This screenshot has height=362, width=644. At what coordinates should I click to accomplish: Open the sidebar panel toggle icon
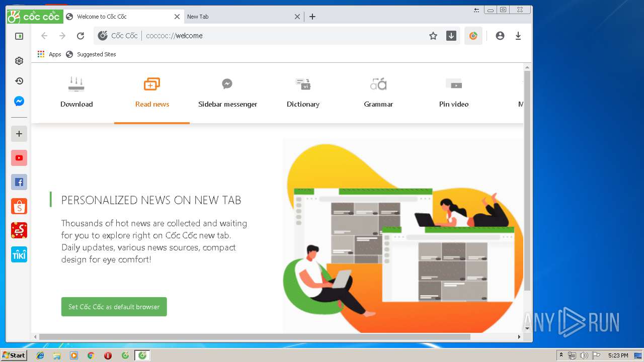click(19, 36)
